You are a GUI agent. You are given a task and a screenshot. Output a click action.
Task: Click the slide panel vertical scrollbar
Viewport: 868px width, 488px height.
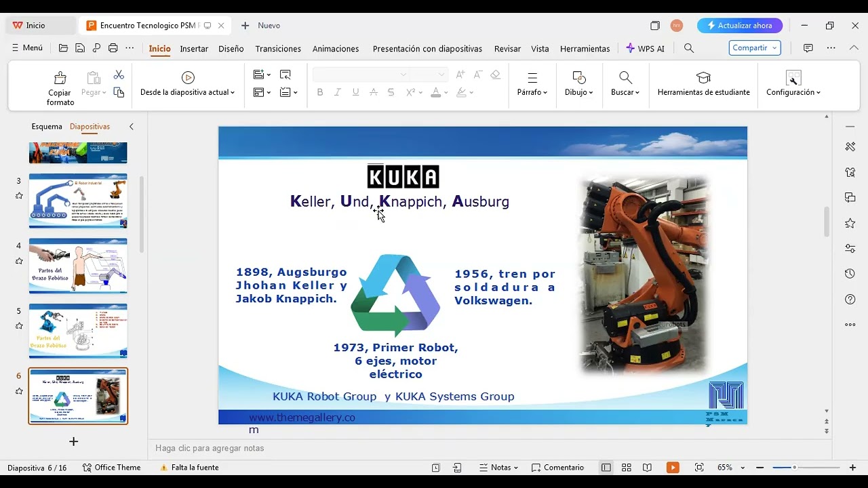pos(142,213)
